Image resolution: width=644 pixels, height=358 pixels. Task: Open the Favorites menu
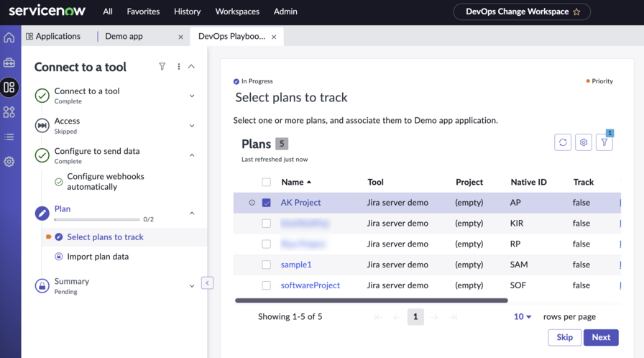pyautogui.click(x=143, y=12)
